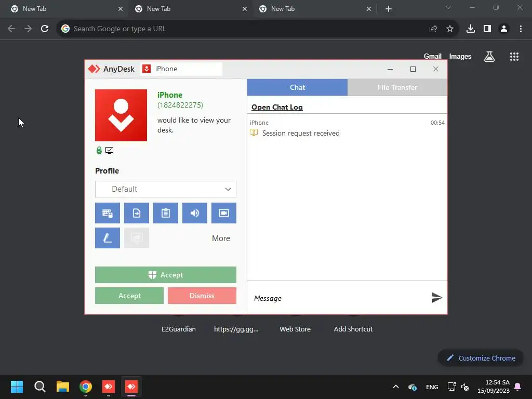This screenshot has height=399, width=532.
Task: Toggle the greyed-out privacy screen permission
Action: (137, 238)
